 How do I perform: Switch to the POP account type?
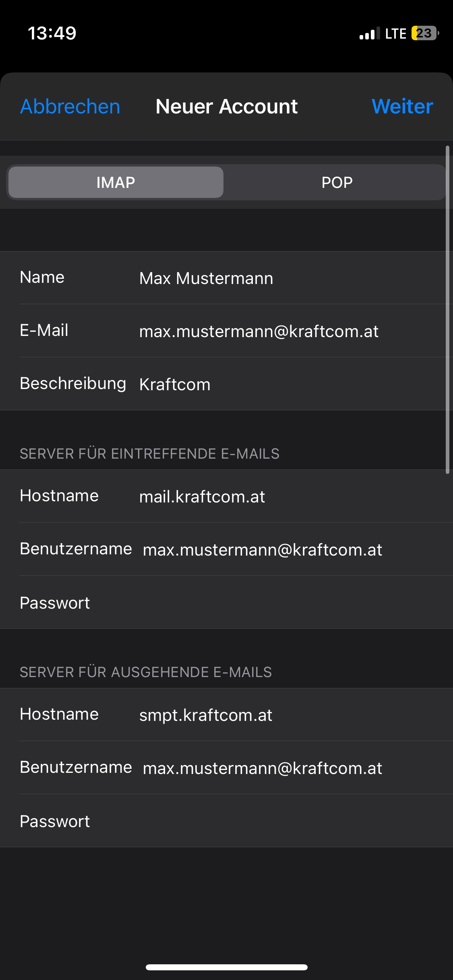point(337,182)
